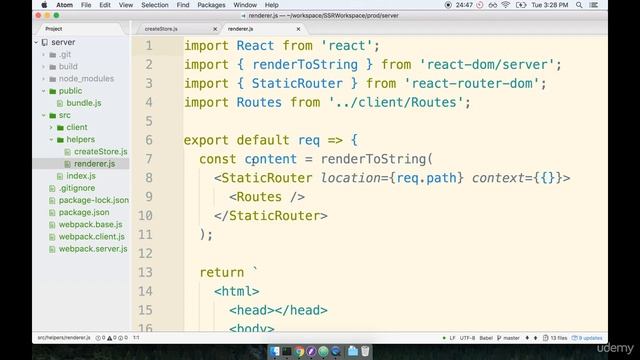
Task: Close the renderer.js tab
Action: 298,29
